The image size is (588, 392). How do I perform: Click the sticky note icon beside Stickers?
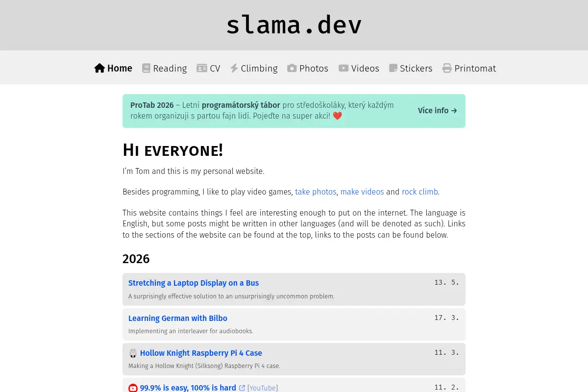point(393,68)
